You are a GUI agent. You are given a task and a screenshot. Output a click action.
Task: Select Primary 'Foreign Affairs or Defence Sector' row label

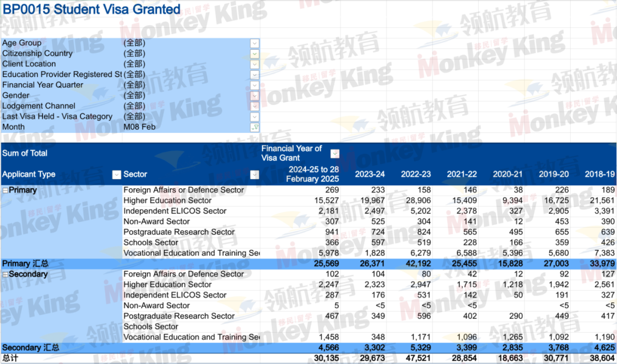pyautogui.click(x=184, y=190)
